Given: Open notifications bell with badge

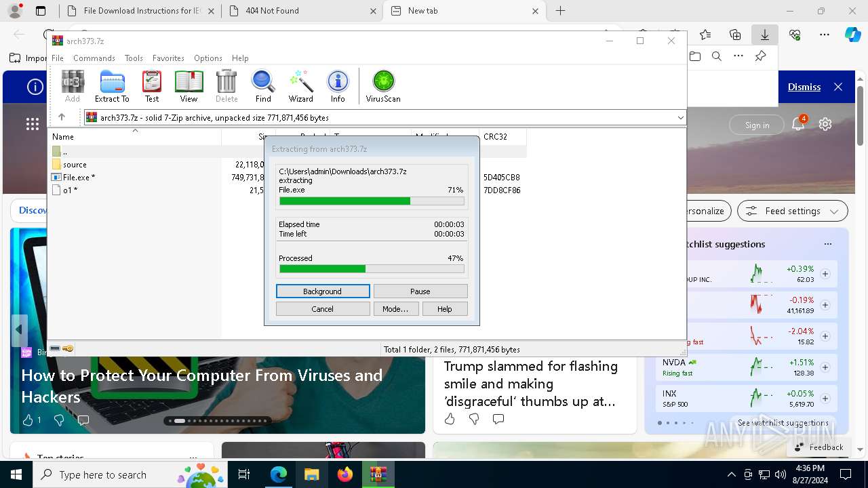Looking at the screenshot, I should coord(799,124).
